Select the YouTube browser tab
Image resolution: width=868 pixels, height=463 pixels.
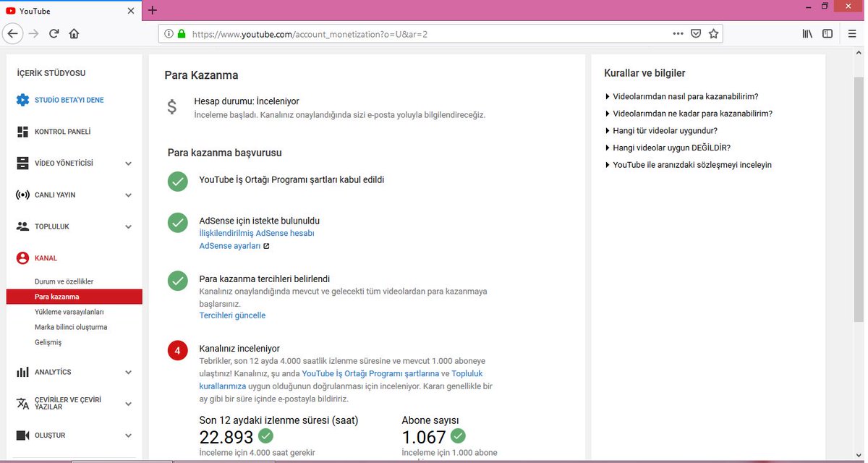click(x=70, y=11)
